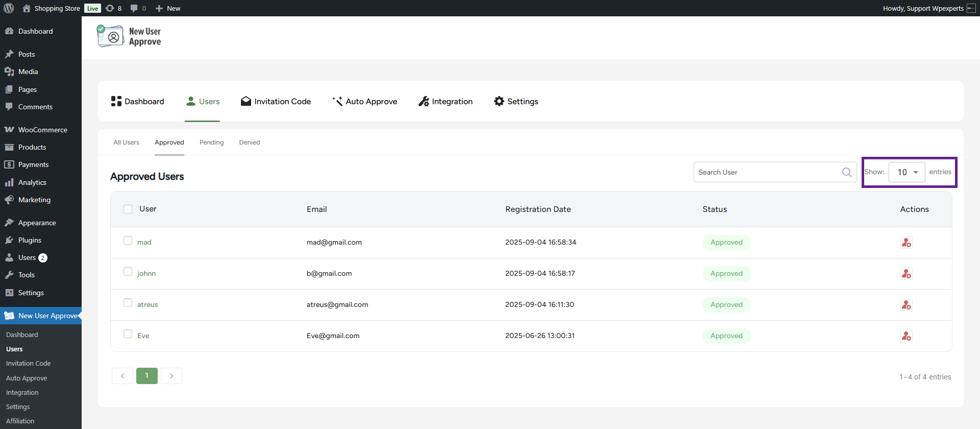Tick the checkbox next to johnn
This screenshot has height=429, width=980.
coord(128,272)
